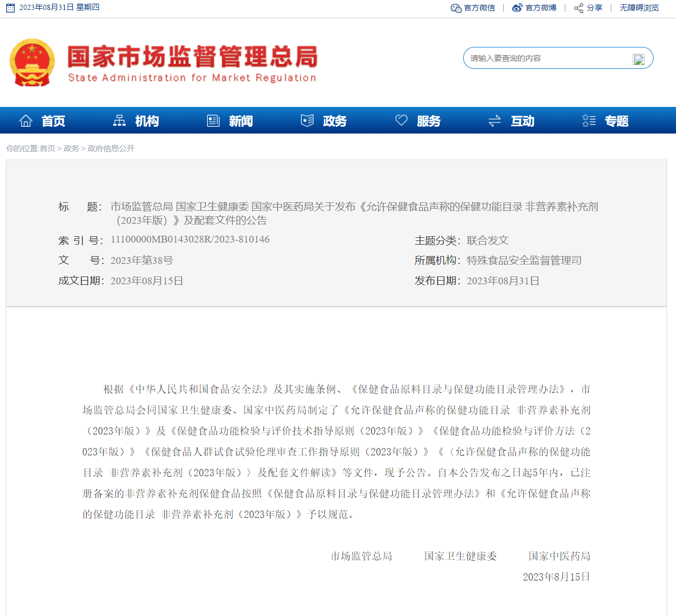Go to 首页 in the breadcrumb
This screenshot has height=616, width=676.
47,149
